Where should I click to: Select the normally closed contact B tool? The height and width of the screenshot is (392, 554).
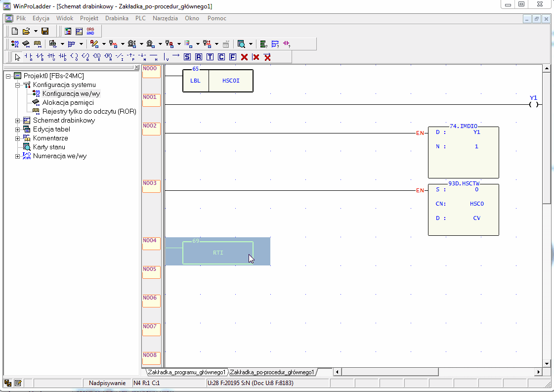click(x=40, y=57)
